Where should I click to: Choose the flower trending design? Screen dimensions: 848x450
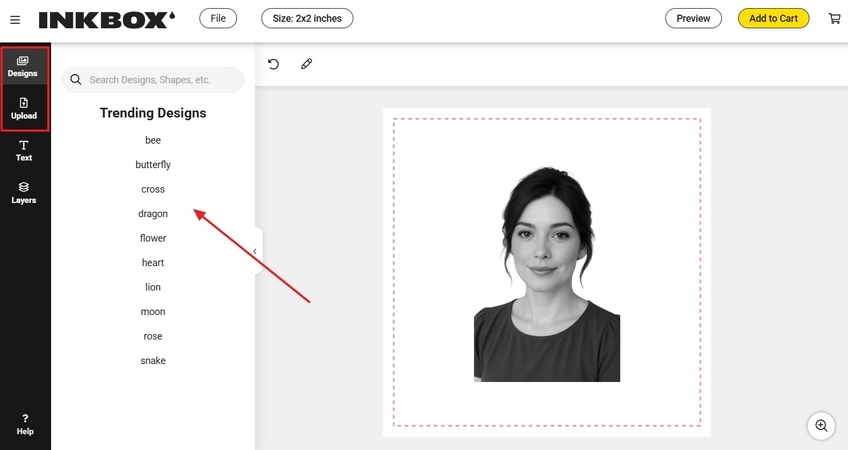coord(153,238)
